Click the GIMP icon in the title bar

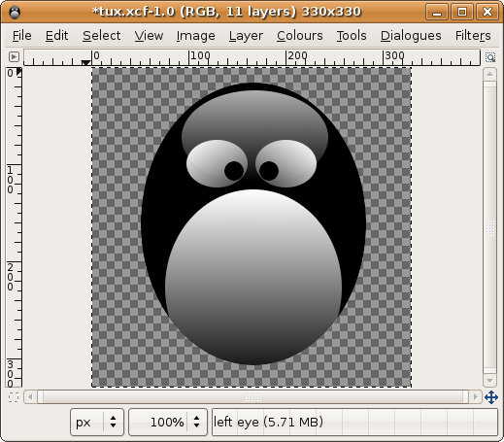click(15, 12)
